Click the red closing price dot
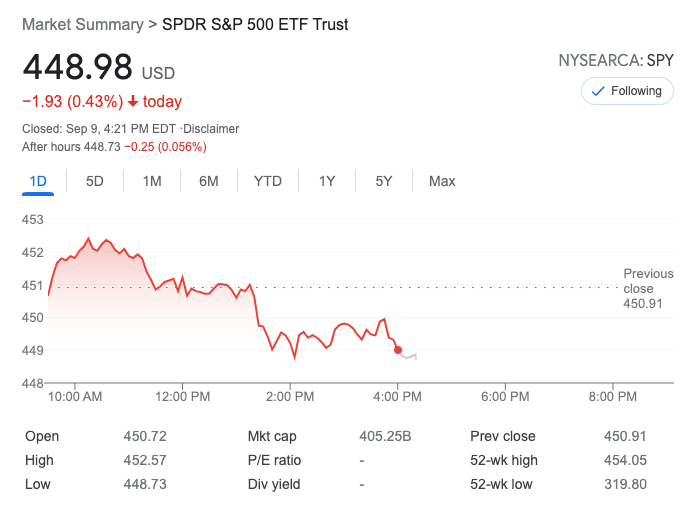 (398, 350)
